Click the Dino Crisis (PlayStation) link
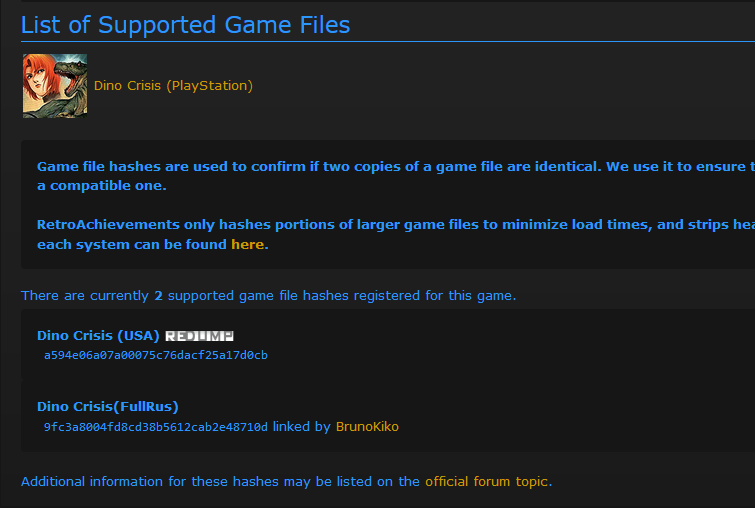755x508 pixels. coord(173,86)
